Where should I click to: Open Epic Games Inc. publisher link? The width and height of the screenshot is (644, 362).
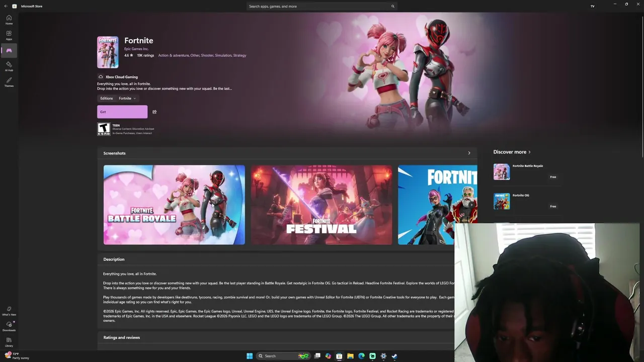(x=136, y=49)
